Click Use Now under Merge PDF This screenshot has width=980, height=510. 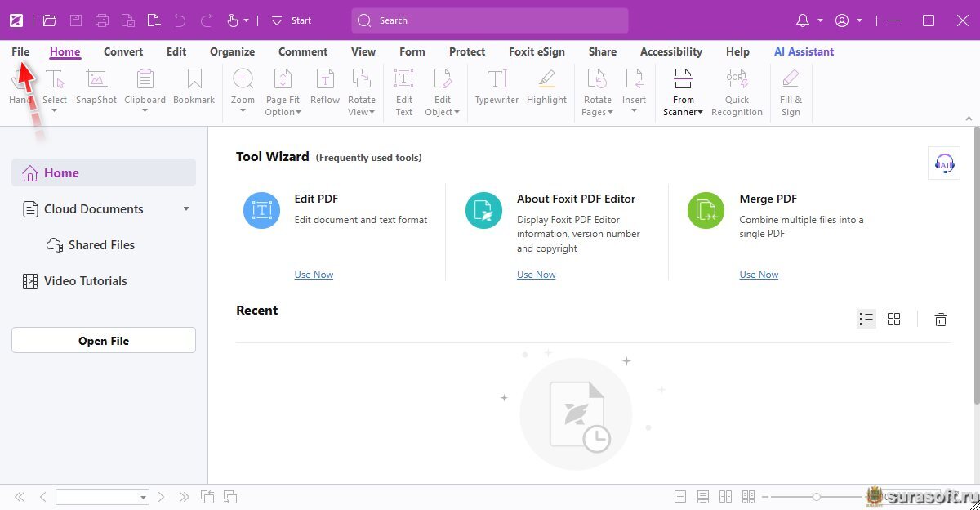click(759, 275)
